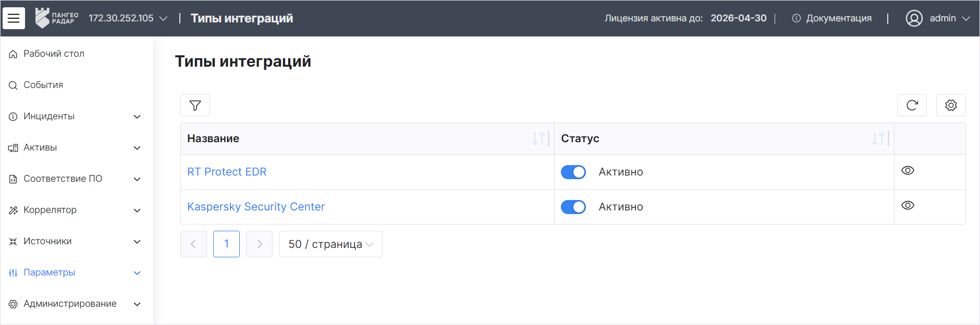Expand the Администрирование chevron
980x325 pixels.
tap(137, 304)
